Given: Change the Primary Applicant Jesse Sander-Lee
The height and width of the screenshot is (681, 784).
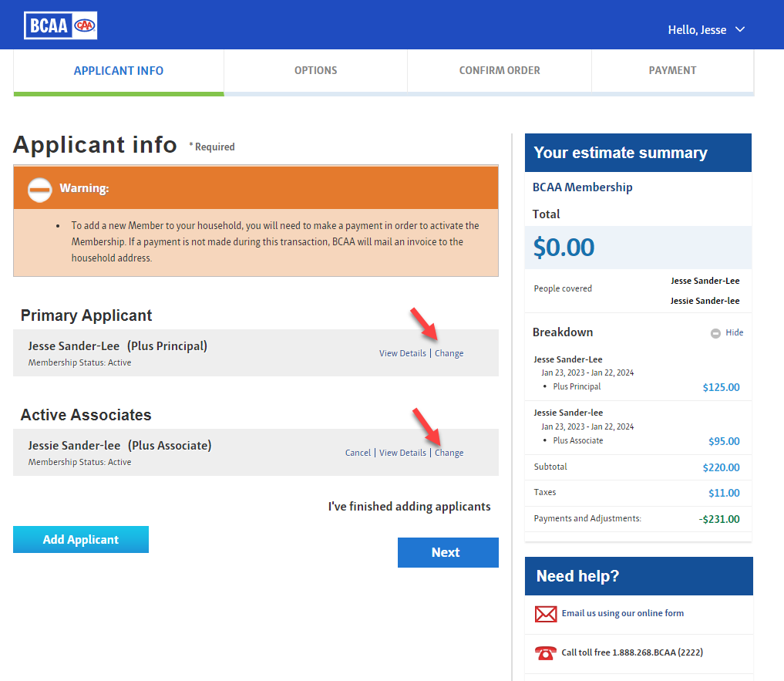Looking at the screenshot, I should 449,353.
